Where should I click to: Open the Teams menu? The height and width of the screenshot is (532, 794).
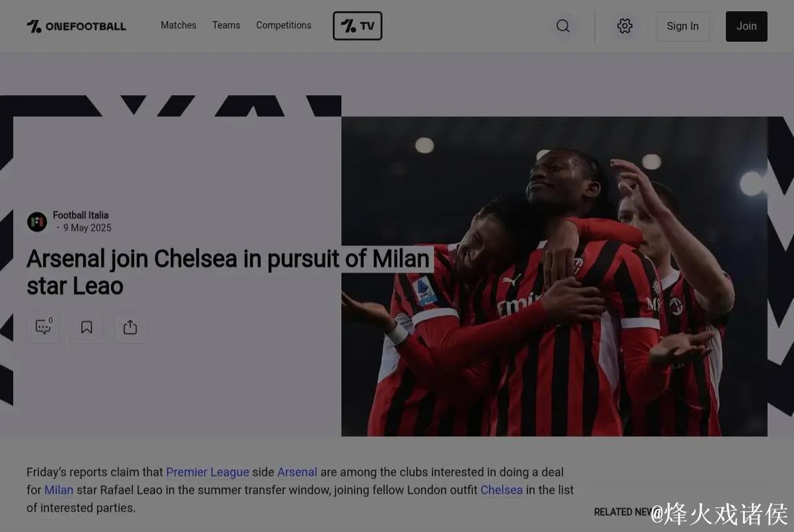[226, 25]
